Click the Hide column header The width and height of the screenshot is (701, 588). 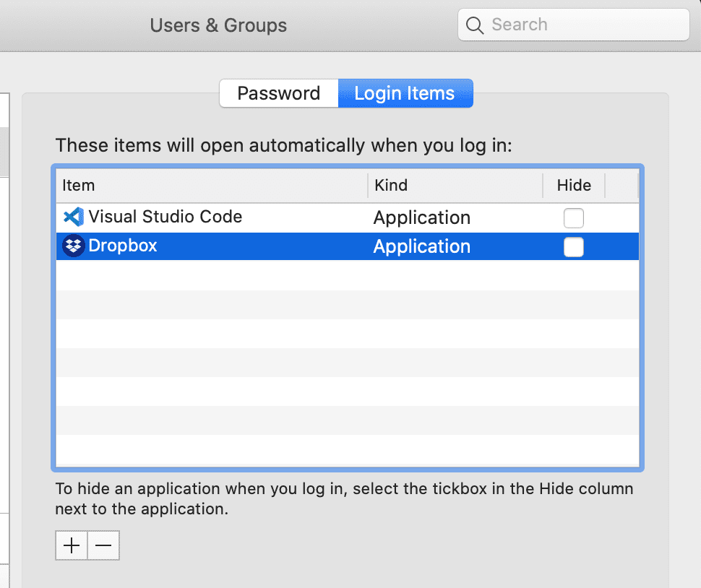[574, 186]
